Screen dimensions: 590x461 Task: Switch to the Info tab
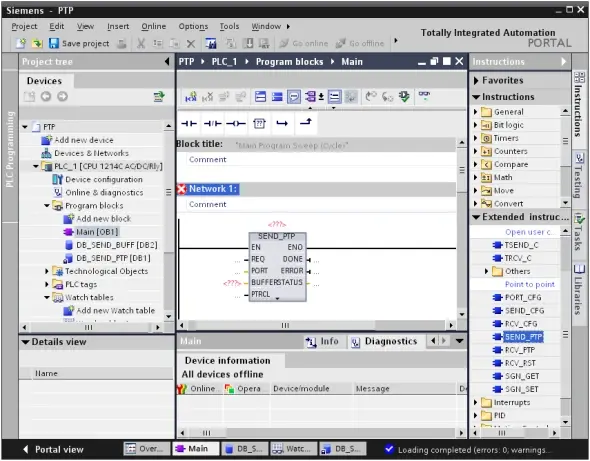322,341
